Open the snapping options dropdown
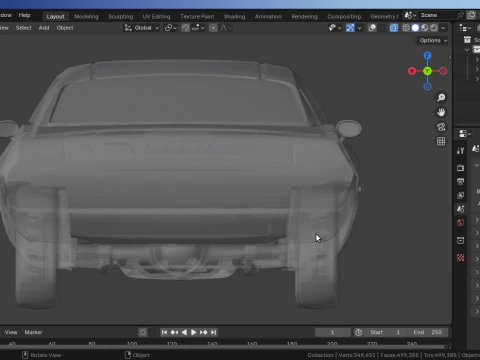Image resolution: width=480 pixels, height=360 pixels. 198,28
